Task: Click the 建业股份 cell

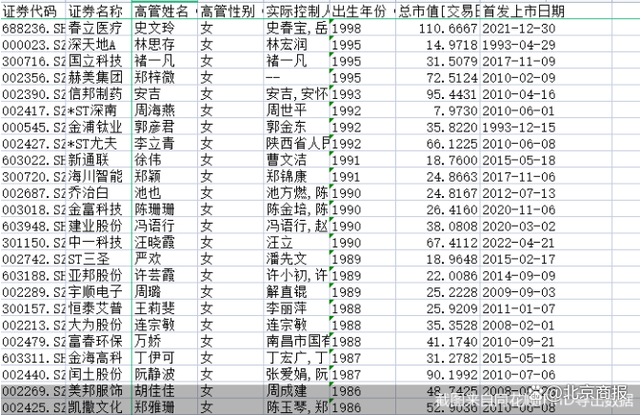Action: pos(98,226)
